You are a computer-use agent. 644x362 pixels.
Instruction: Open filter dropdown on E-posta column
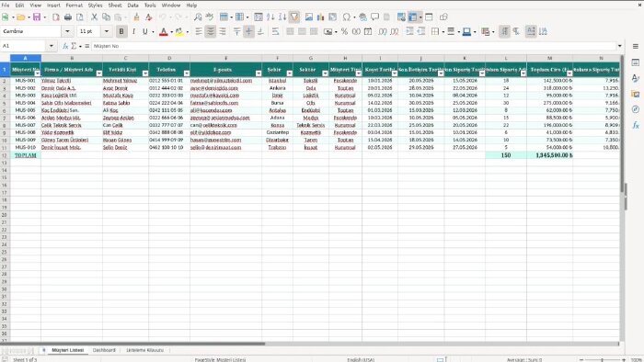click(259, 74)
